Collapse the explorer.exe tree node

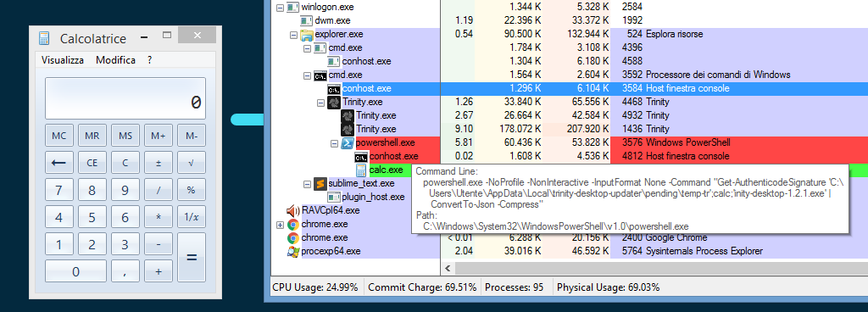pyautogui.click(x=293, y=35)
